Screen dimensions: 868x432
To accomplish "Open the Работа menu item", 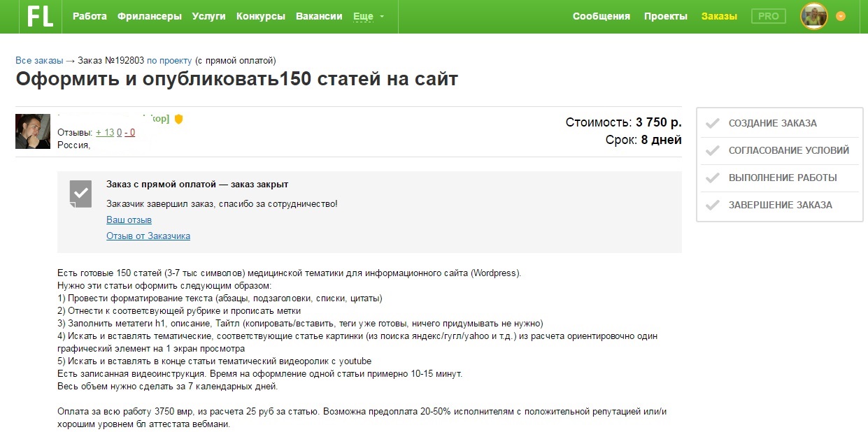I will click(90, 16).
